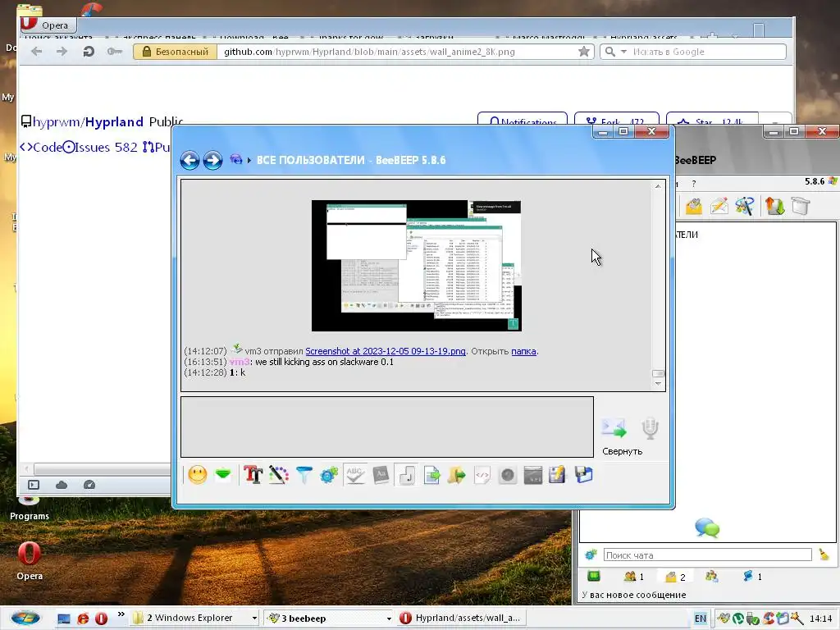Click Opera browser back arrow
Screen dimensions: 840x630
[x=36, y=52]
